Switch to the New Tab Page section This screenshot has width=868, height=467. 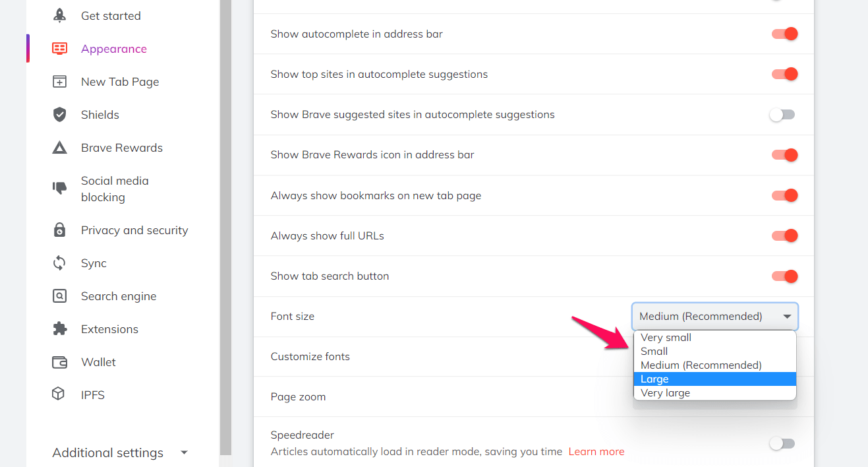pos(120,81)
